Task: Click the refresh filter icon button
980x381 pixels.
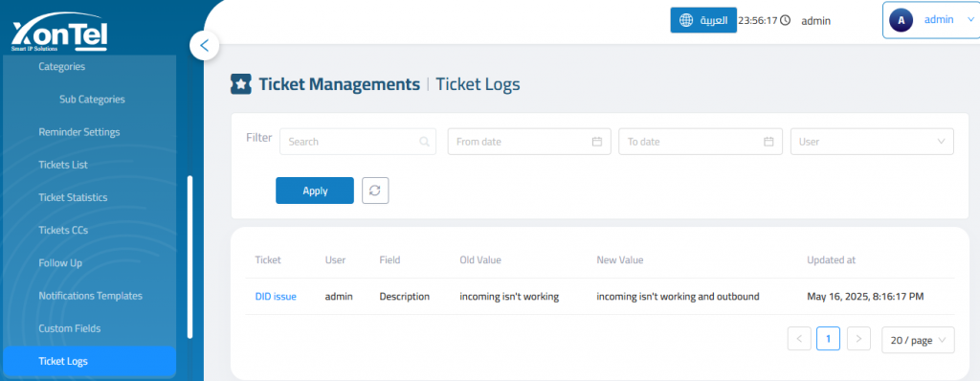Action: (375, 190)
